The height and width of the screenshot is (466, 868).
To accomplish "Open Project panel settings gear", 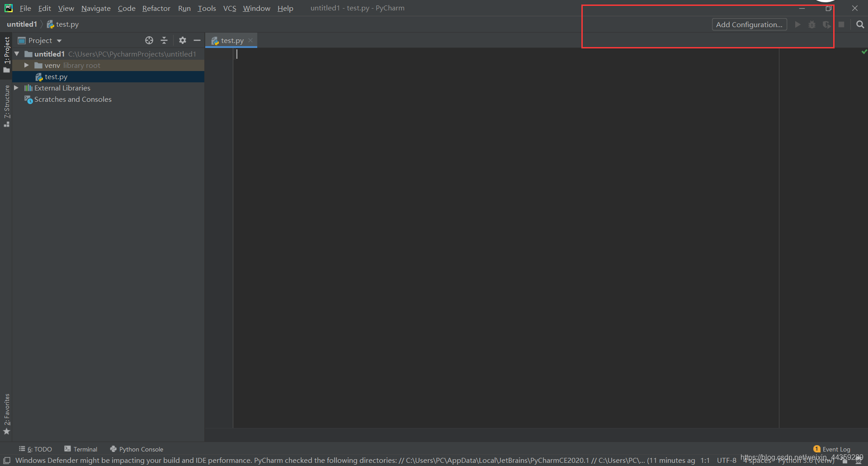I will coord(183,40).
